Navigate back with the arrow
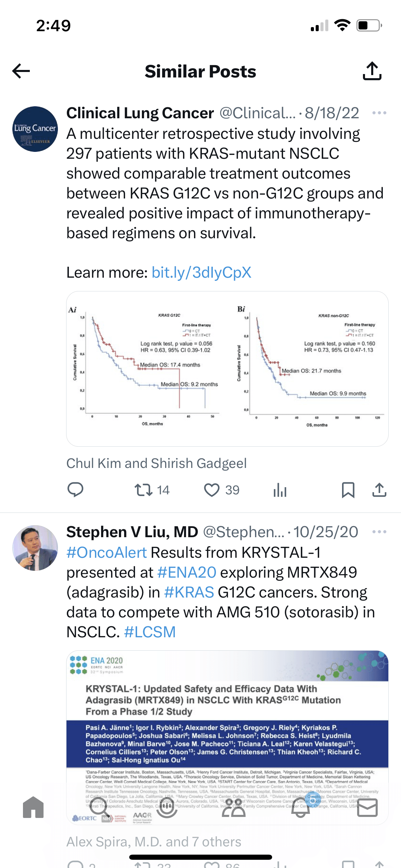This screenshot has height=868, width=401. 20,71
